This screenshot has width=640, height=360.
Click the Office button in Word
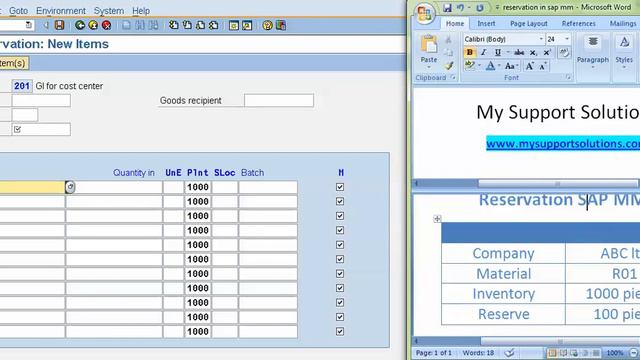(424, 14)
